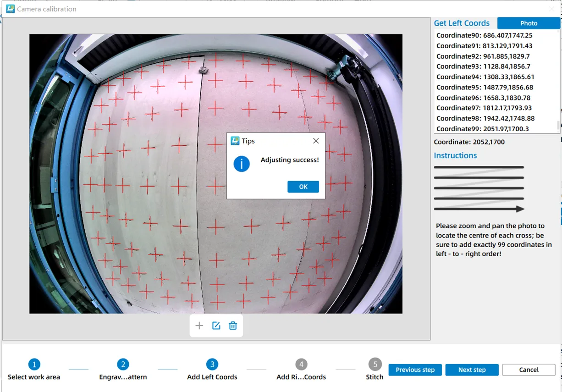Cancel the camera calibration
Image resolution: width=562 pixels, height=392 pixels.
(529, 370)
